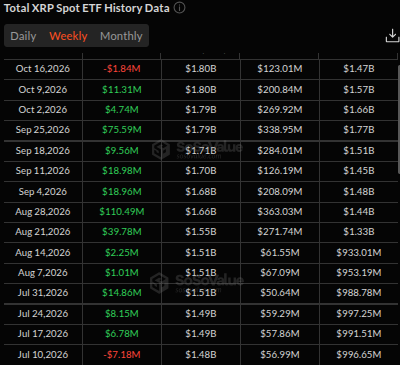Select the Oct 16,2026 date cell
This screenshot has width=400, height=365.
[x=43, y=69]
